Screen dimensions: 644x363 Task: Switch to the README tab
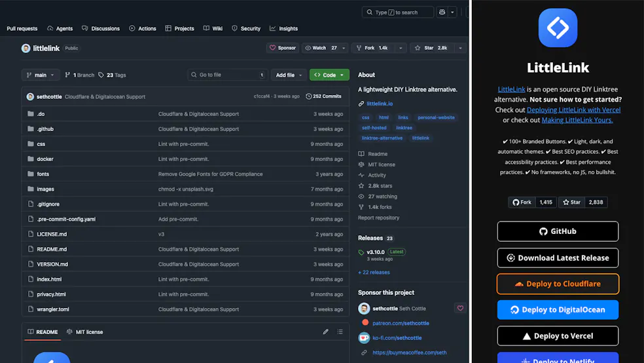(x=43, y=332)
